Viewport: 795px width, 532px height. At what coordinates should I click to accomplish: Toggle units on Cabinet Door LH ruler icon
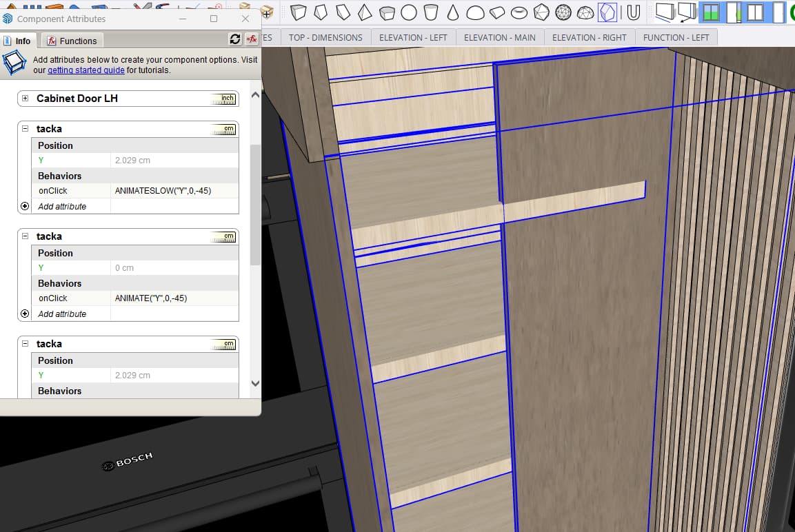[224, 98]
